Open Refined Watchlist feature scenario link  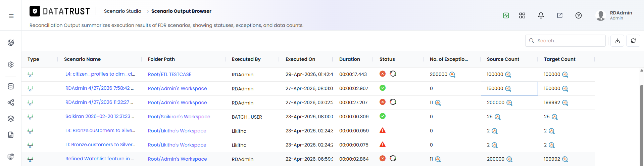point(99,159)
